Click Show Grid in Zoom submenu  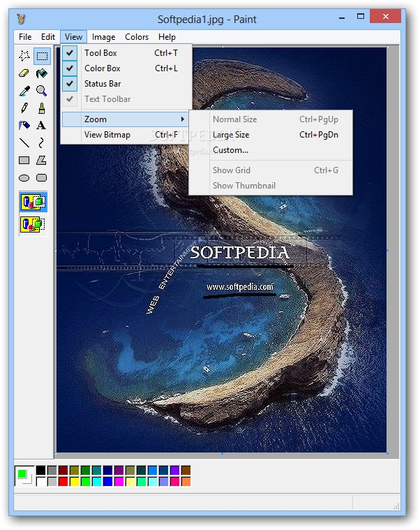[271, 170]
